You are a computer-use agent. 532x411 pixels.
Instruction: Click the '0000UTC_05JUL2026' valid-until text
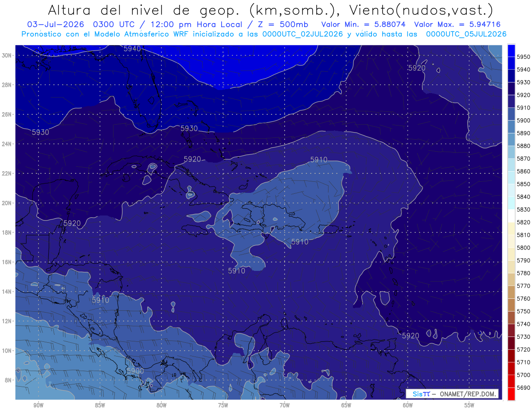(x=465, y=34)
